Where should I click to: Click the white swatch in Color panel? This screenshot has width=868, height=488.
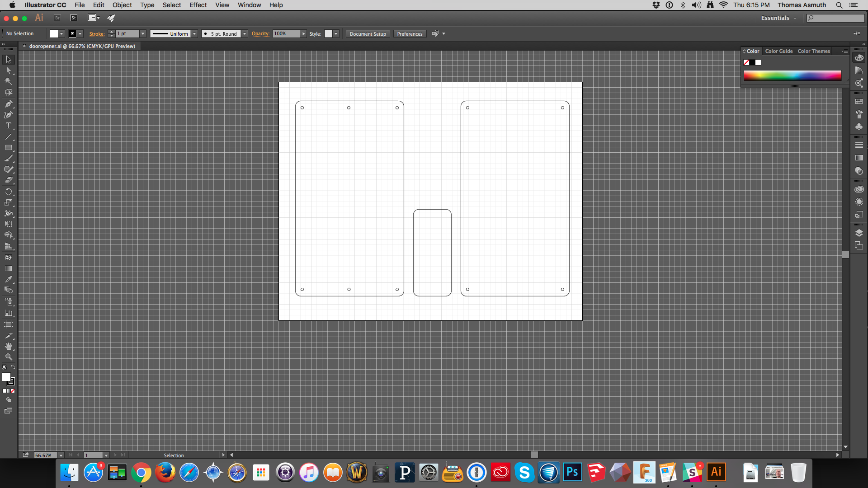(758, 62)
